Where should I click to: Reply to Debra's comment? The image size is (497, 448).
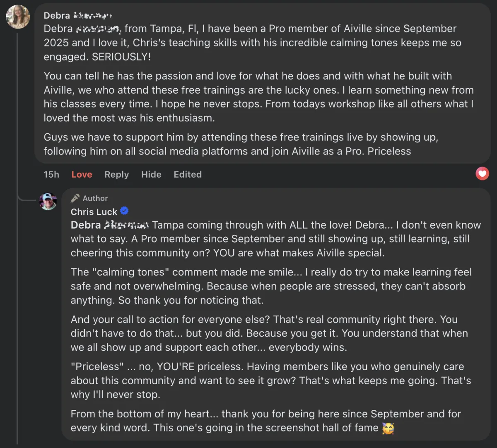click(116, 175)
